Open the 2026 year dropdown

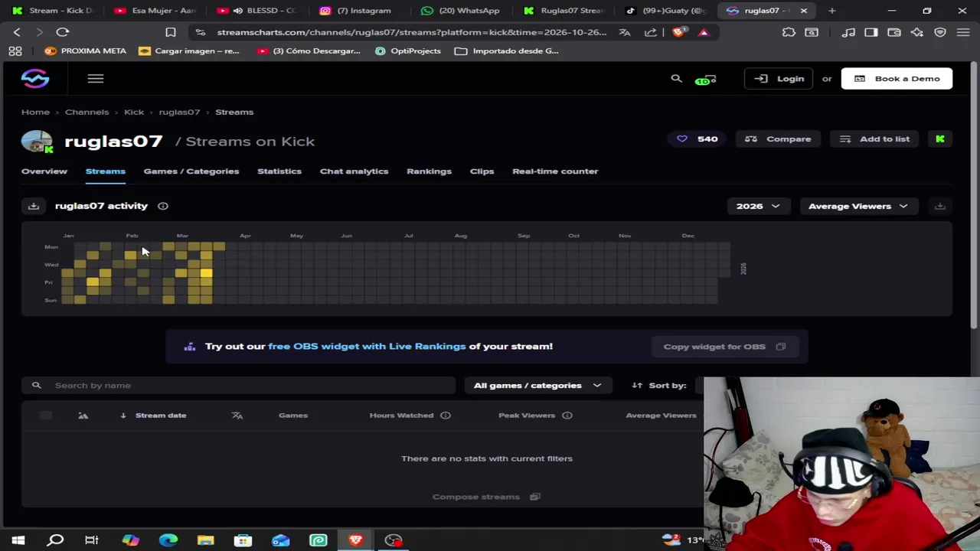click(758, 206)
